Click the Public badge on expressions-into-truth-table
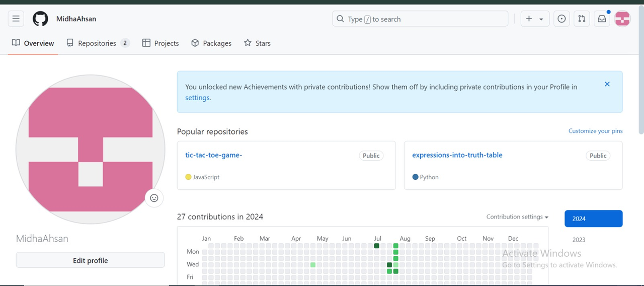The image size is (644, 286). (598, 156)
